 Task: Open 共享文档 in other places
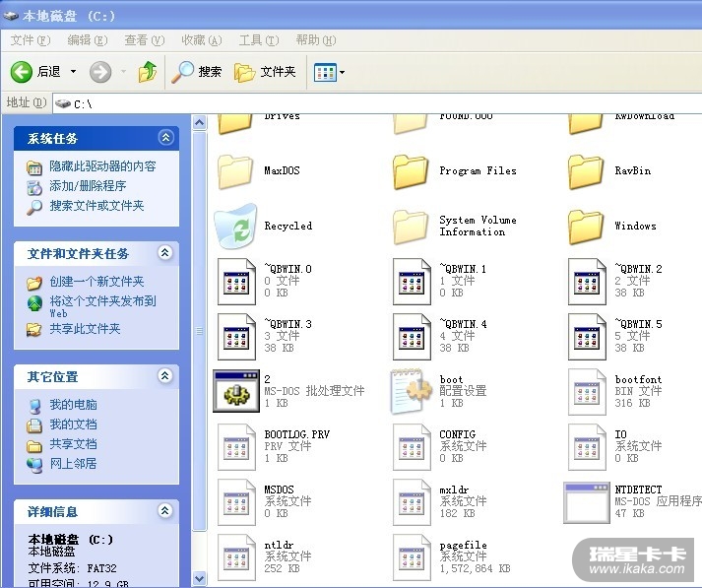73,444
